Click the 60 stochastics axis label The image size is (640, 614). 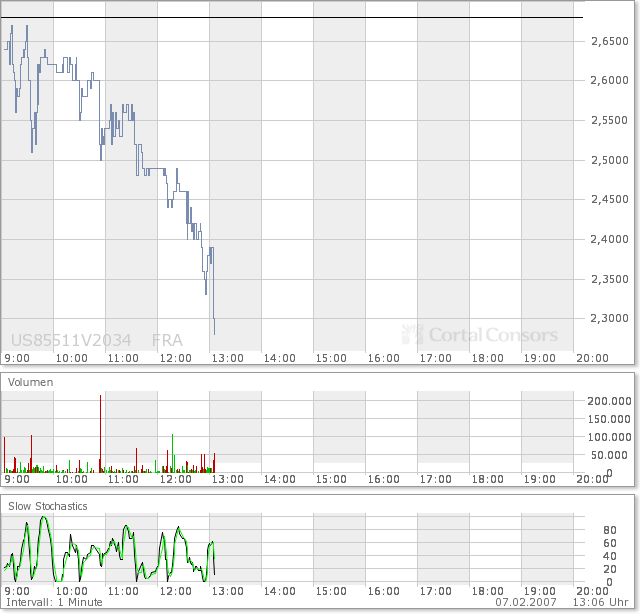[x=610, y=543]
